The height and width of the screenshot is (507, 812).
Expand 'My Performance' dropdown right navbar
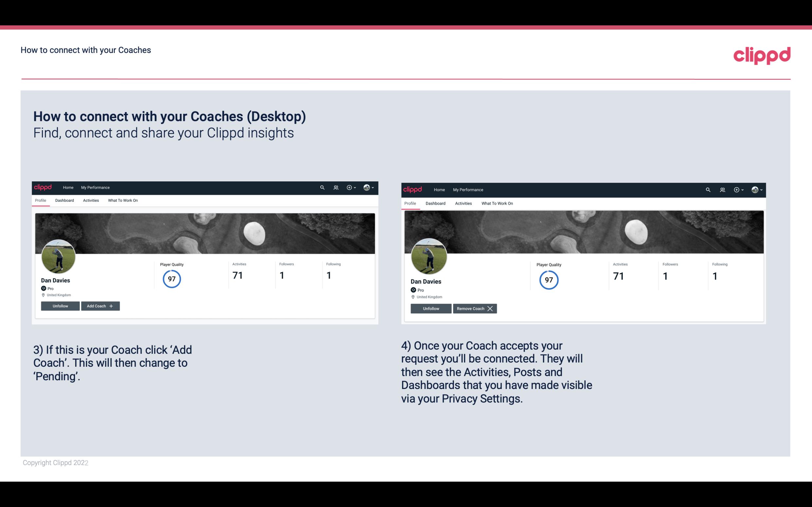coord(468,189)
